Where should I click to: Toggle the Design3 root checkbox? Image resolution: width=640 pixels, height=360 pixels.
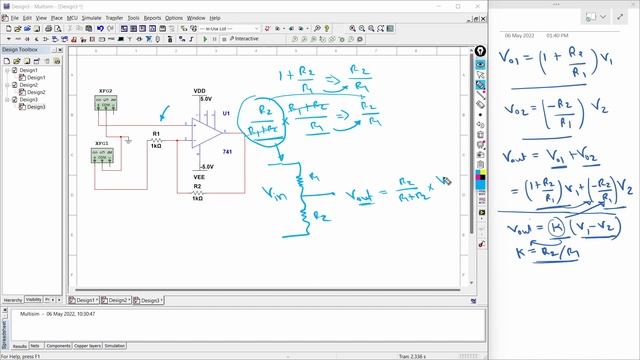[x=15, y=100]
